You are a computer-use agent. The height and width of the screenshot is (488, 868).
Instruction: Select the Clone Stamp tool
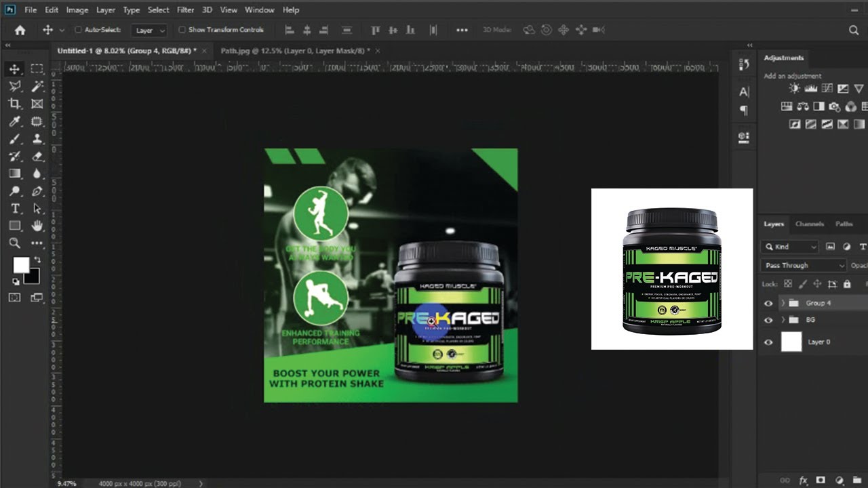[37, 139]
